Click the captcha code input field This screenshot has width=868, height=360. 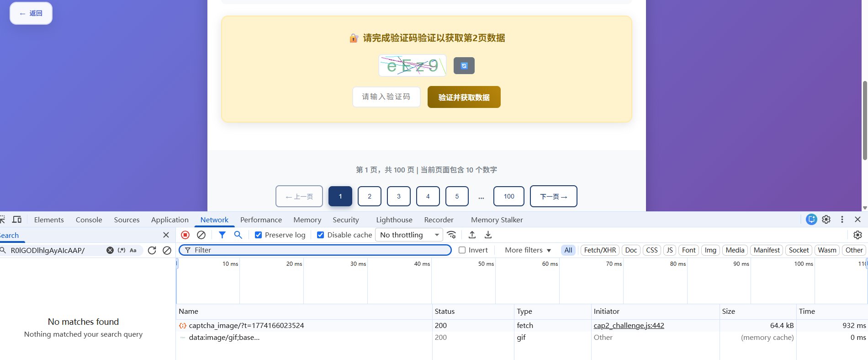[x=386, y=97]
